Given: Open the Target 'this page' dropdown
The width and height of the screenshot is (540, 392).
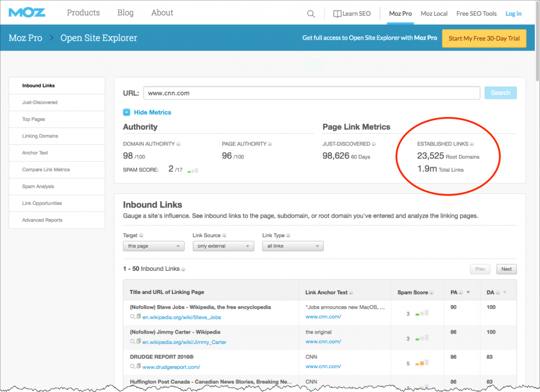Looking at the screenshot, I should pos(153,246).
